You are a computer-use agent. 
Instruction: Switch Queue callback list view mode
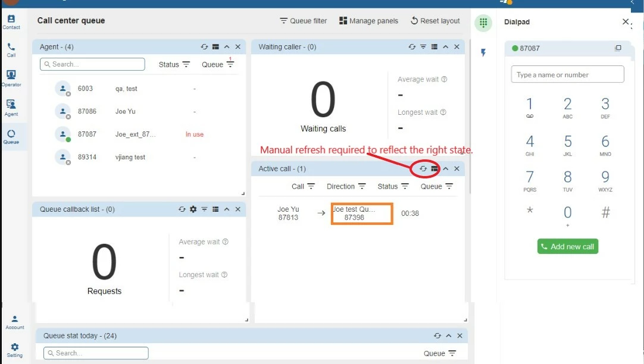(x=215, y=209)
